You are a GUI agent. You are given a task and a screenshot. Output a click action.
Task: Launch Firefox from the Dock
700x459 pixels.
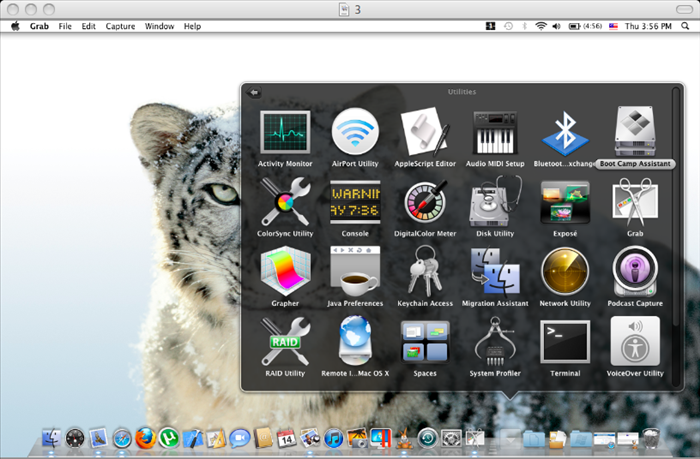(146, 438)
